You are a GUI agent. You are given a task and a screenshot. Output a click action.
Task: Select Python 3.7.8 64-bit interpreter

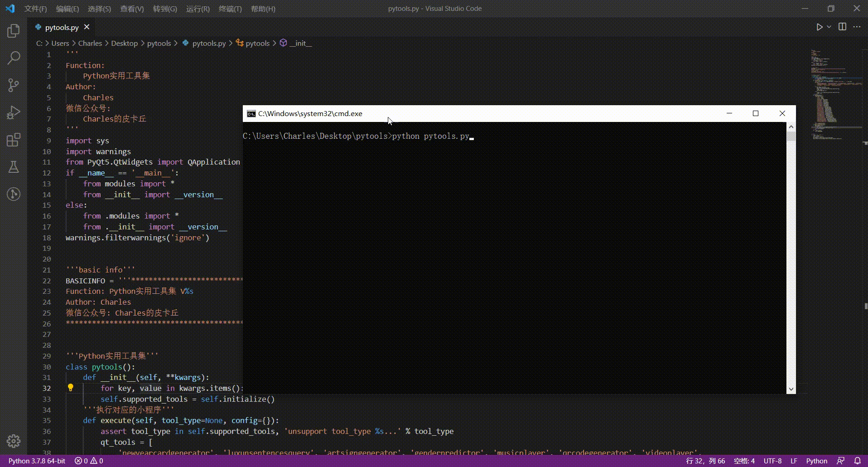click(x=37, y=461)
